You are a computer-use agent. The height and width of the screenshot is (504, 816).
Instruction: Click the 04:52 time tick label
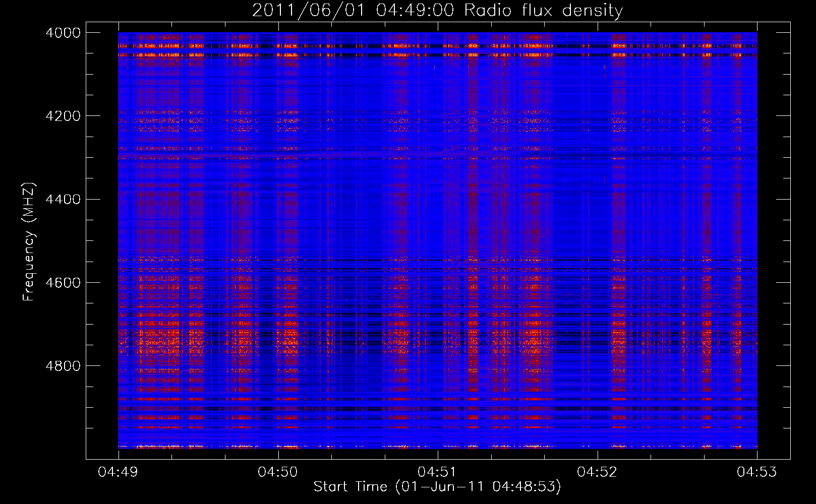597,472
